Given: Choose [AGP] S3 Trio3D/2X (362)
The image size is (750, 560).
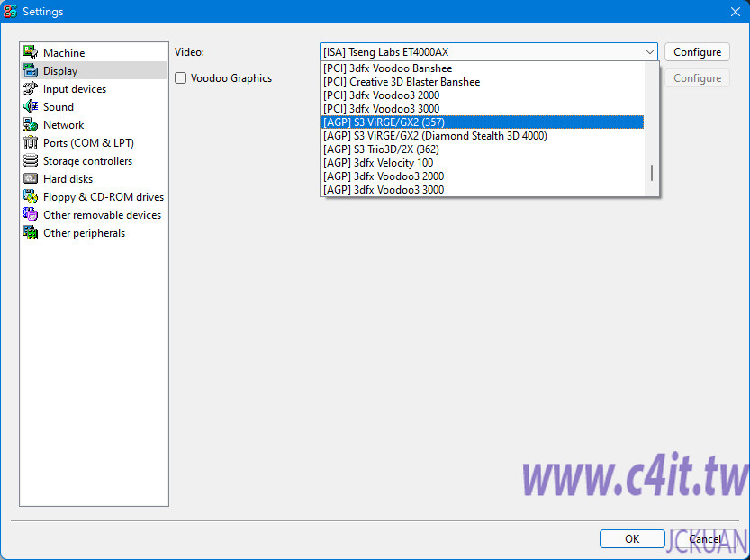Looking at the screenshot, I should pos(482,149).
